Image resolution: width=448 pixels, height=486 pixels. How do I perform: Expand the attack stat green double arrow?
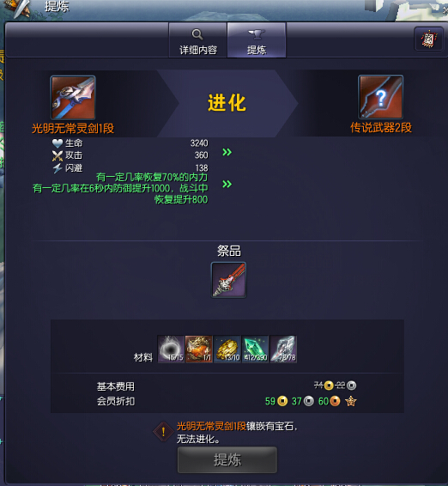[x=227, y=152]
